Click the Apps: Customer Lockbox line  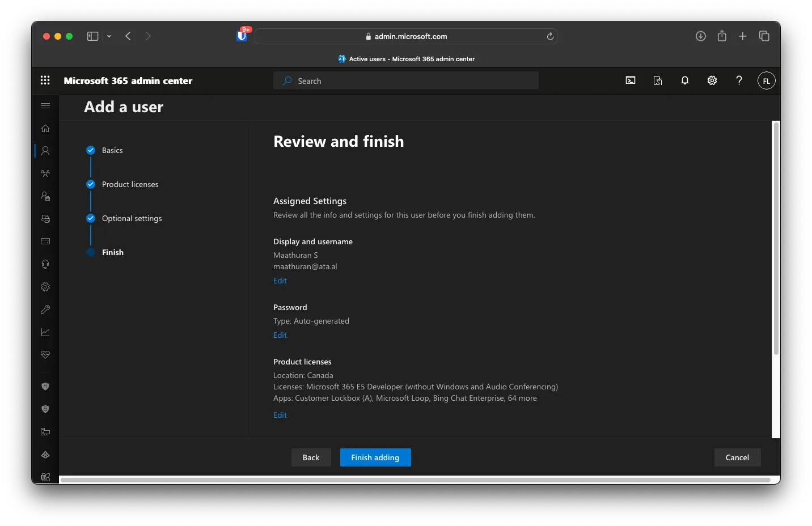(405, 398)
